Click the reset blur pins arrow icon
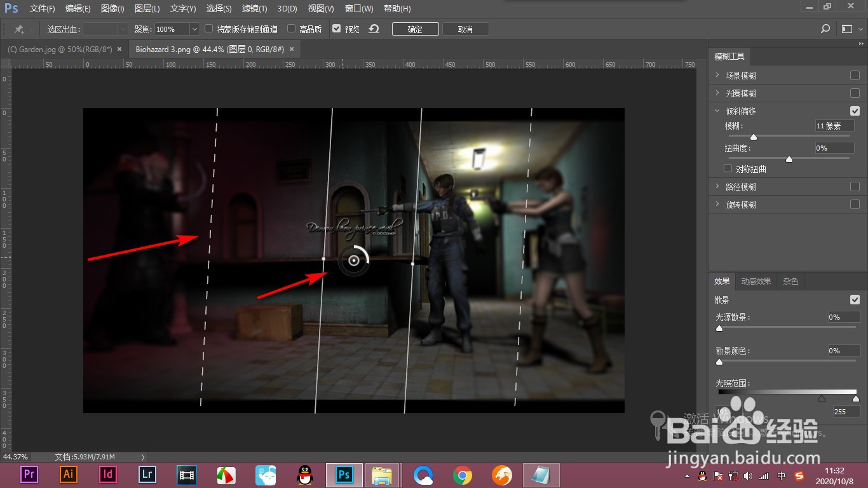This screenshot has height=488, width=868. click(x=374, y=29)
